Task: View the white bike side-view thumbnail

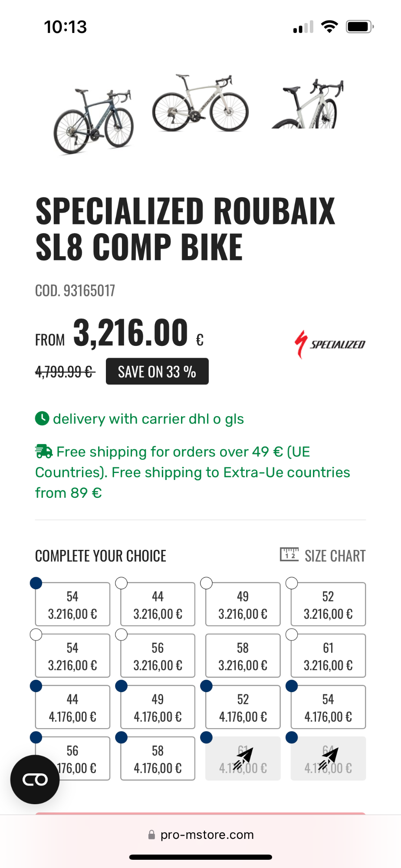Action: tap(200, 103)
